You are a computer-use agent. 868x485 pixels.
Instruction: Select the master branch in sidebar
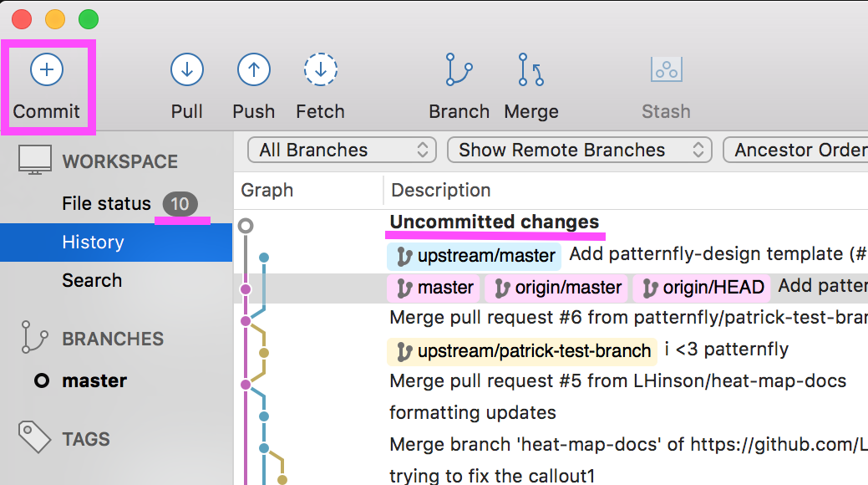94,380
